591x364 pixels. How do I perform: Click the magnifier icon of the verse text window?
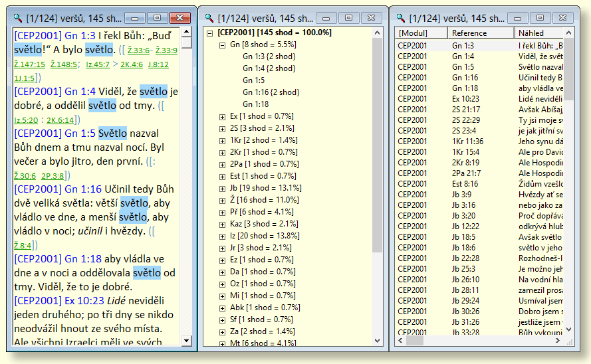click(18, 17)
